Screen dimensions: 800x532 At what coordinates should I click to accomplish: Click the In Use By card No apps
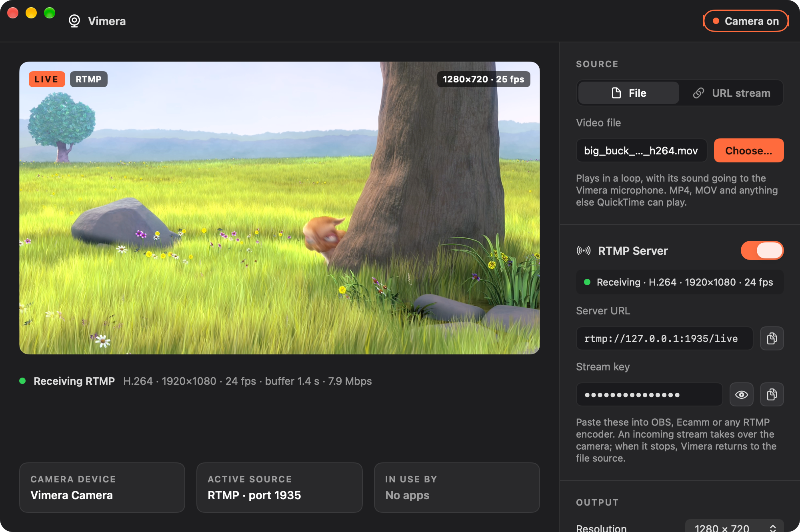click(x=457, y=488)
